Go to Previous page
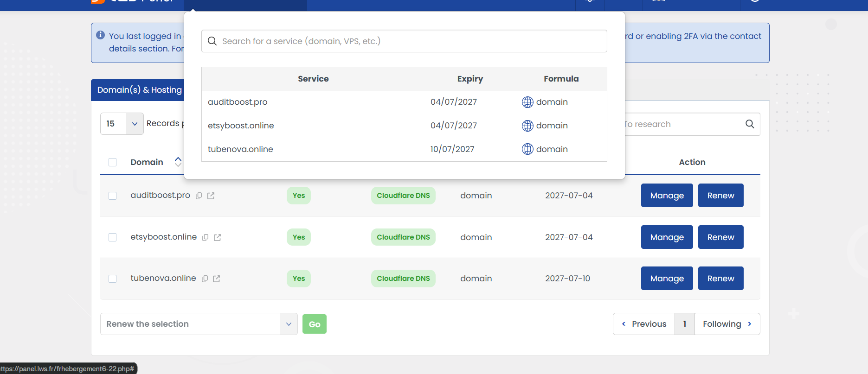868x374 pixels. pos(644,324)
